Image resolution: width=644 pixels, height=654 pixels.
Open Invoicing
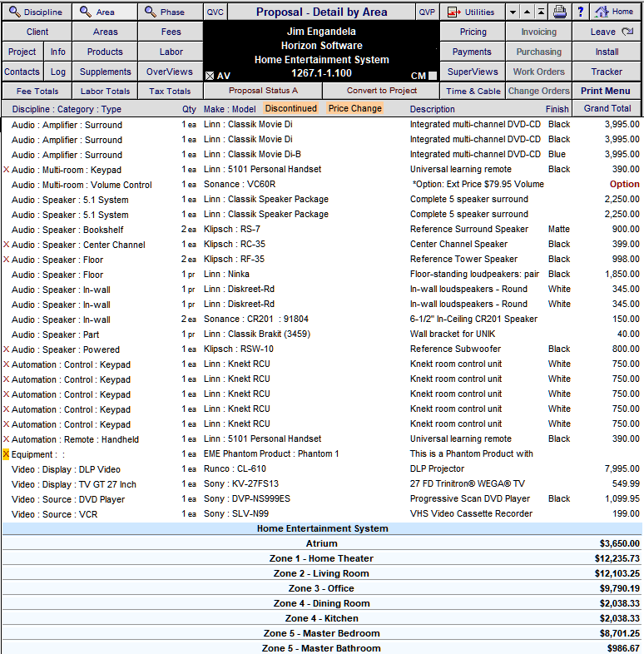[539, 32]
